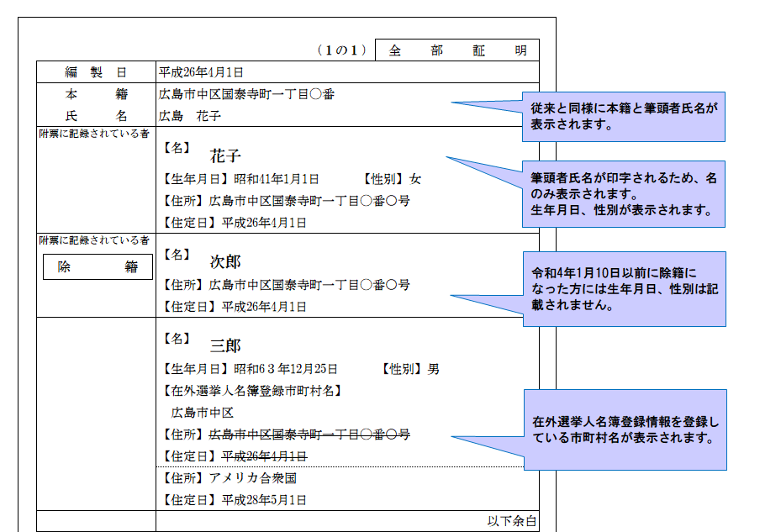
Task: Click the callout about 在外選挙人名簿登録情報
Action: tap(625, 429)
